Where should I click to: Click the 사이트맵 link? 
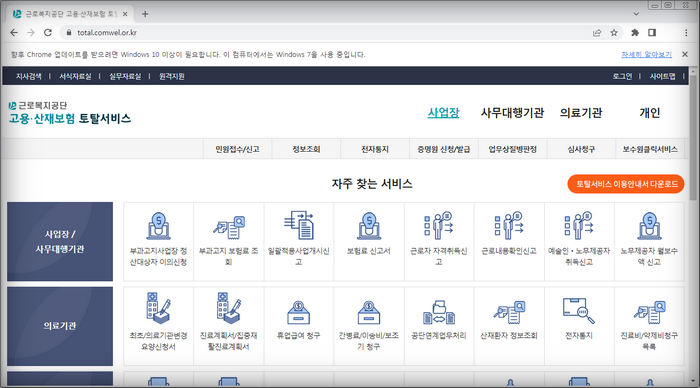pos(662,76)
